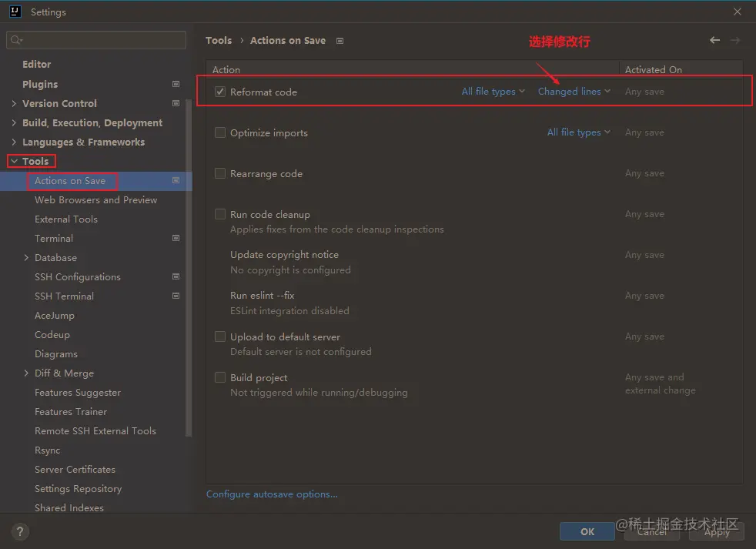Image resolution: width=756 pixels, height=549 pixels.
Task: Select Settings Repository item
Action: [78, 489]
